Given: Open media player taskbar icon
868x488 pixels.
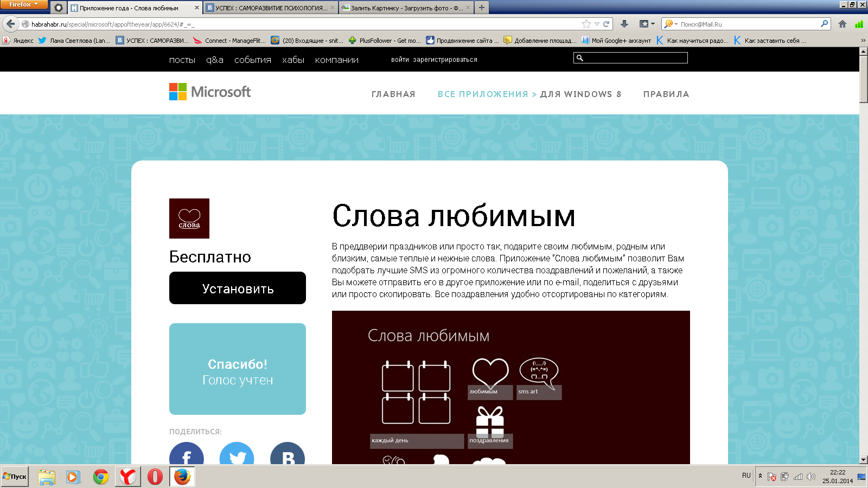Looking at the screenshot, I should pos(73,477).
